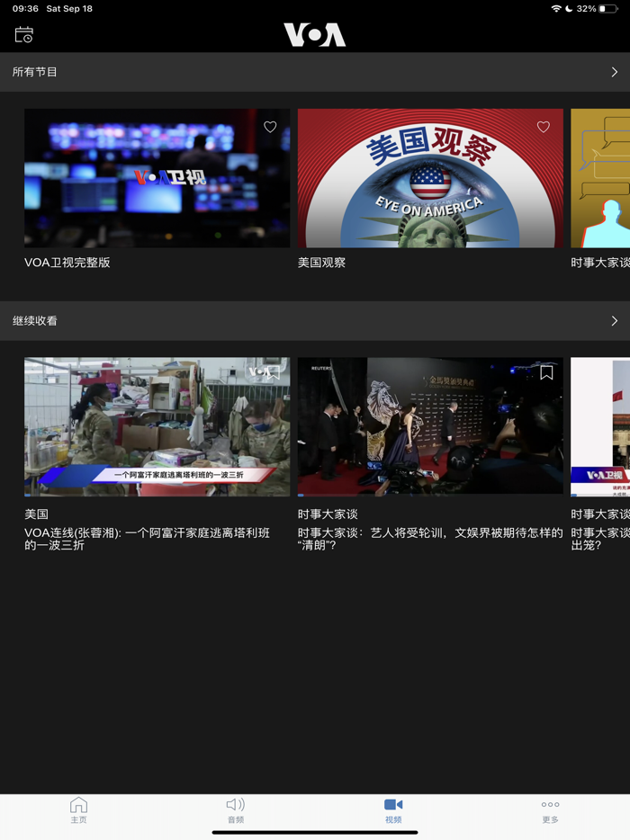Favorite 美国观察 with heart icon
This screenshot has height=840, width=630.
point(543,127)
